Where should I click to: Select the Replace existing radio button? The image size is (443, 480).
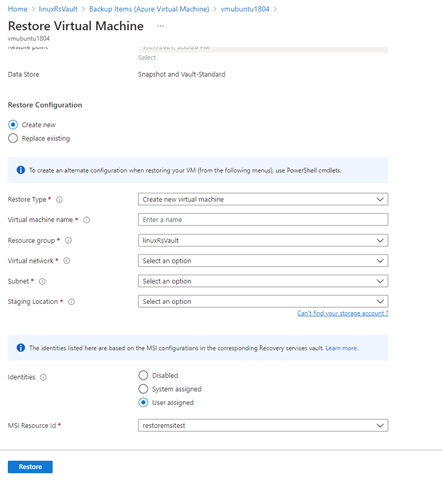point(13,138)
